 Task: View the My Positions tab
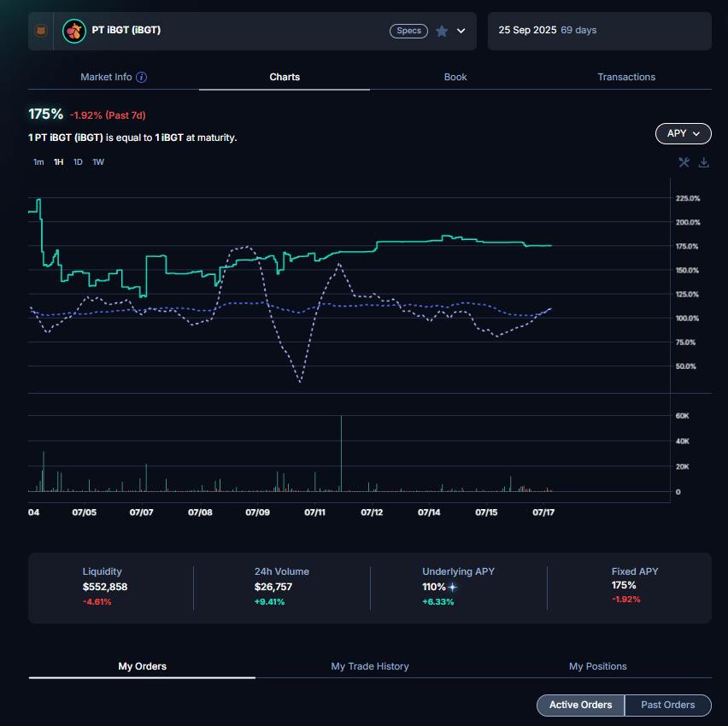pyautogui.click(x=598, y=666)
